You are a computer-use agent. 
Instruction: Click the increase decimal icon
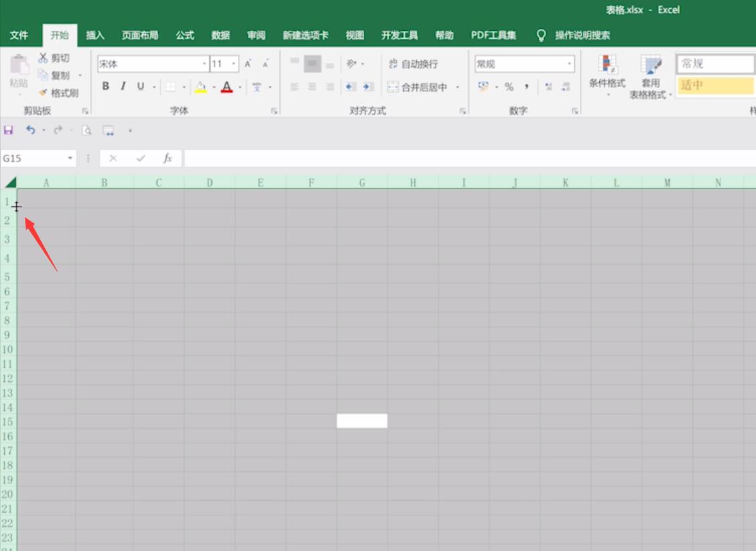[548, 86]
